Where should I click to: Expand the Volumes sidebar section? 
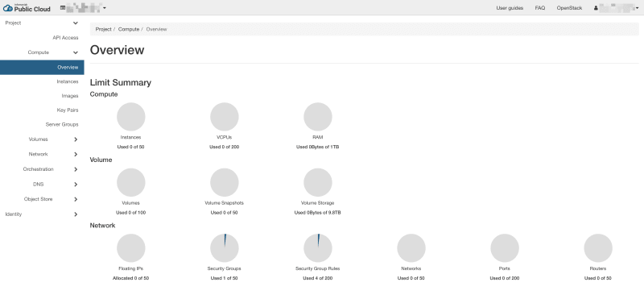[76, 139]
